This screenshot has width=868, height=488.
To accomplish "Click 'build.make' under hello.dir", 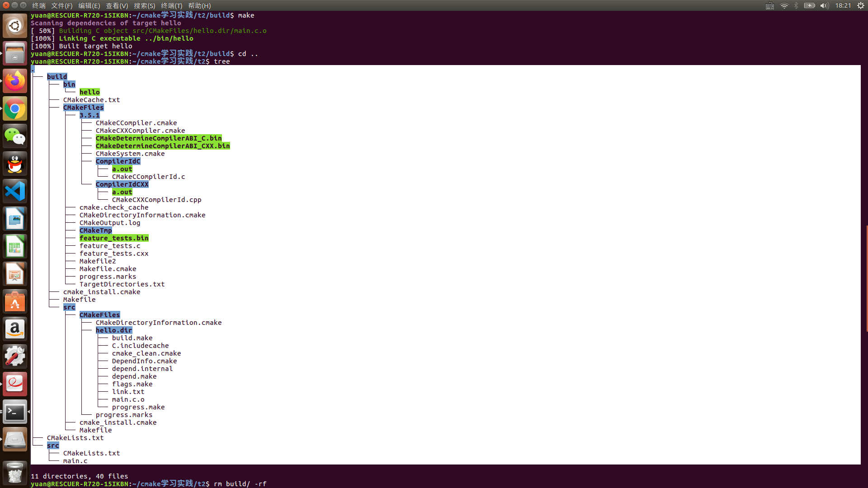I will [132, 338].
